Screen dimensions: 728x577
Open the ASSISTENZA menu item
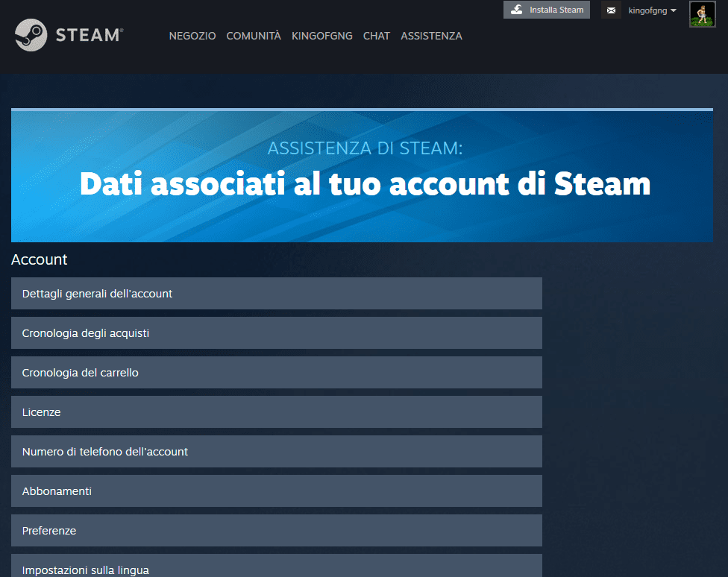[x=431, y=36]
